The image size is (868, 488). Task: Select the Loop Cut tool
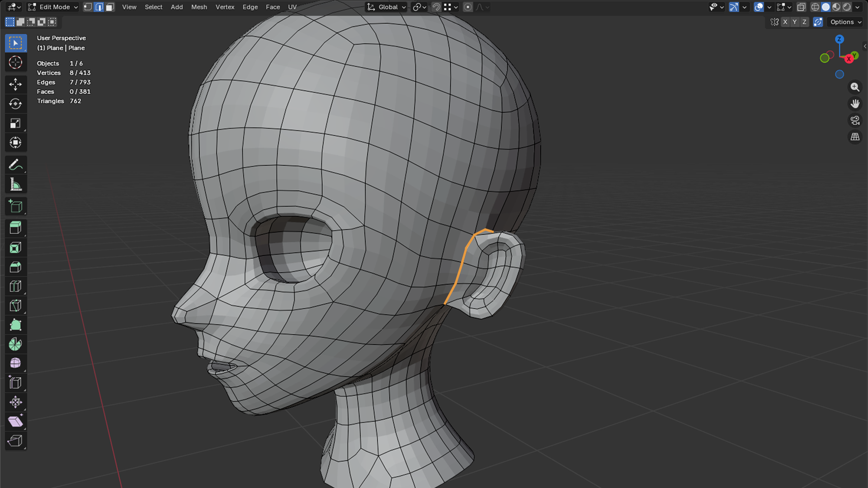pyautogui.click(x=15, y=286)
